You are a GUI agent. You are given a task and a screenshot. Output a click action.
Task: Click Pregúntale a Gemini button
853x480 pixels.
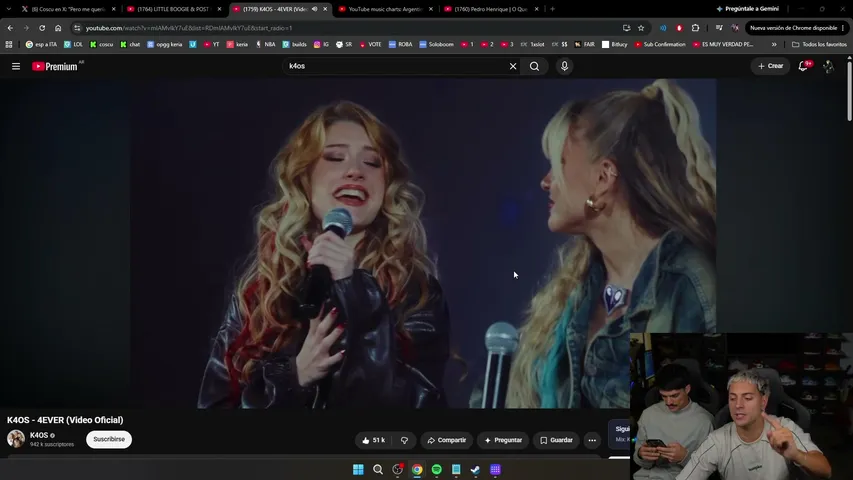click(x=747, y=9)
